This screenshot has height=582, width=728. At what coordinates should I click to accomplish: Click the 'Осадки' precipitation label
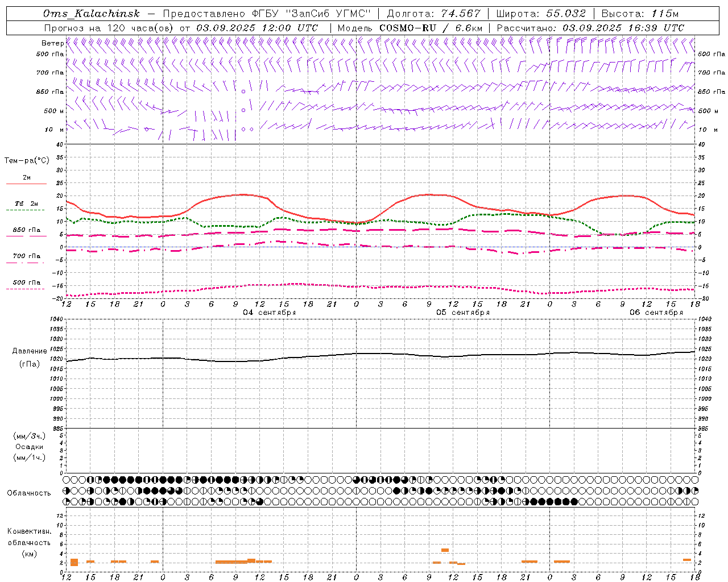30,447
